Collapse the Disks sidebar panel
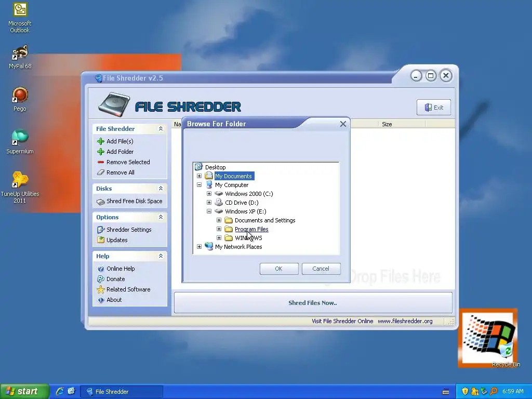 (161, 188)
